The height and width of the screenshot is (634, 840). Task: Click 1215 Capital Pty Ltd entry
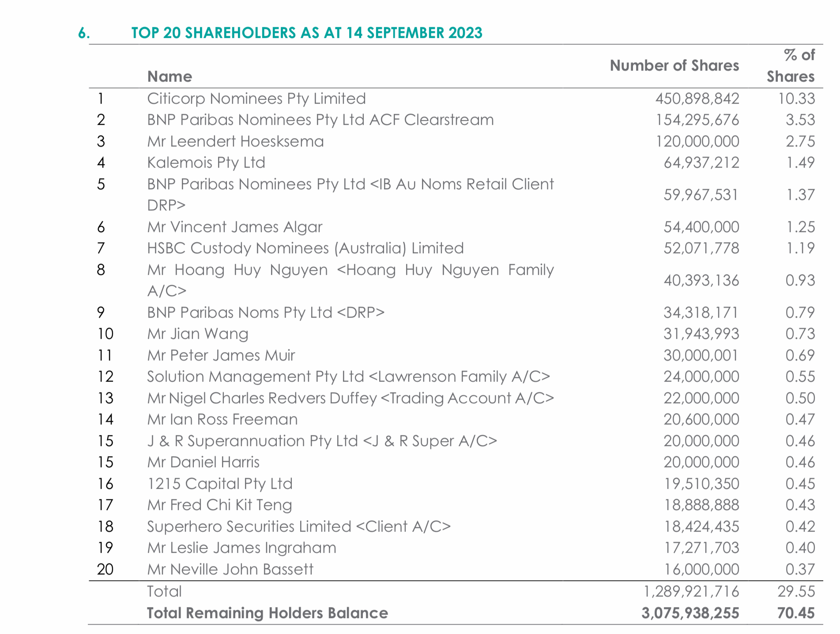(220, 484)
